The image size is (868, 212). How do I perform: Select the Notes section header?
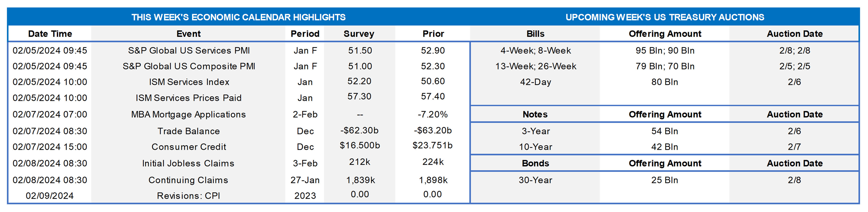[x=535, y=114]
